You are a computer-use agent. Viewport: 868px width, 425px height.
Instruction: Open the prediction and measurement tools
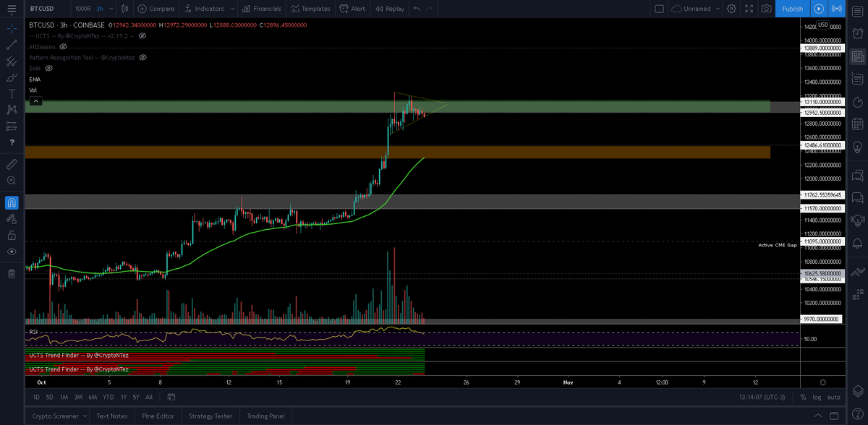[x=12, y=126]
